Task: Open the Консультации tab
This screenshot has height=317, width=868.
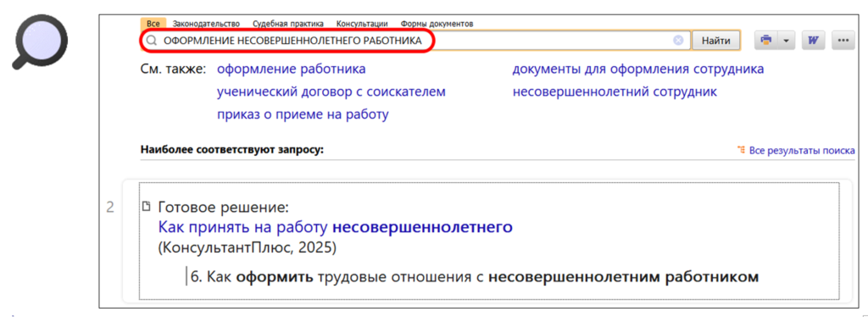Action: (x=361, y=24)
